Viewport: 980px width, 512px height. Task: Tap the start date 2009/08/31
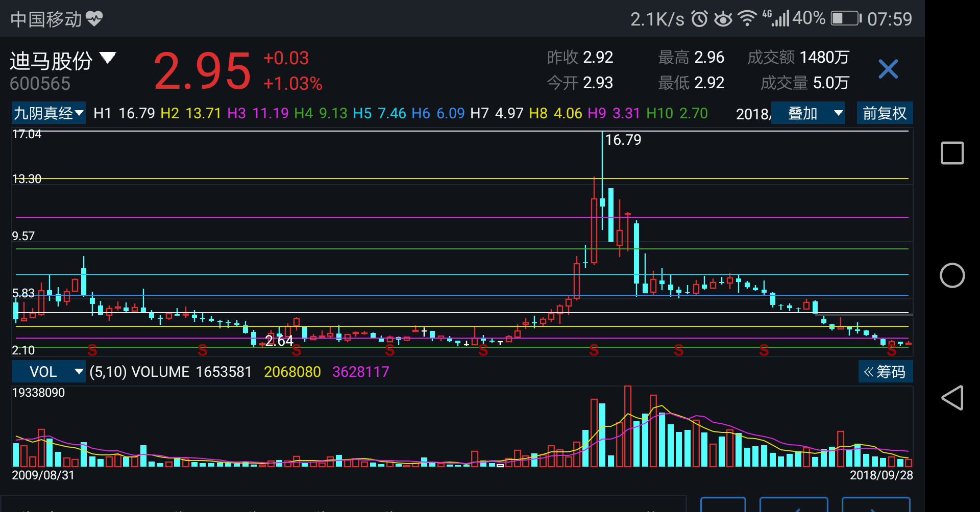(x=43, y=475)
